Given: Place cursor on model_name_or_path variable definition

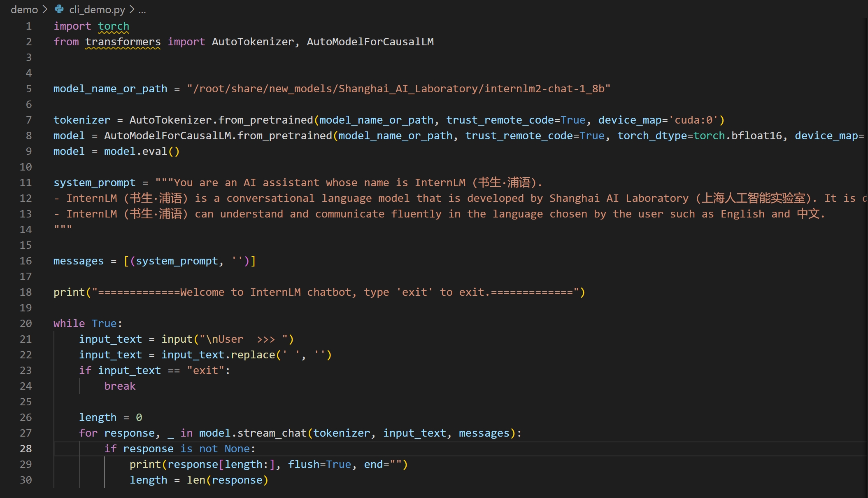Looking at the screenshot, I should click(x=110, y=89).
